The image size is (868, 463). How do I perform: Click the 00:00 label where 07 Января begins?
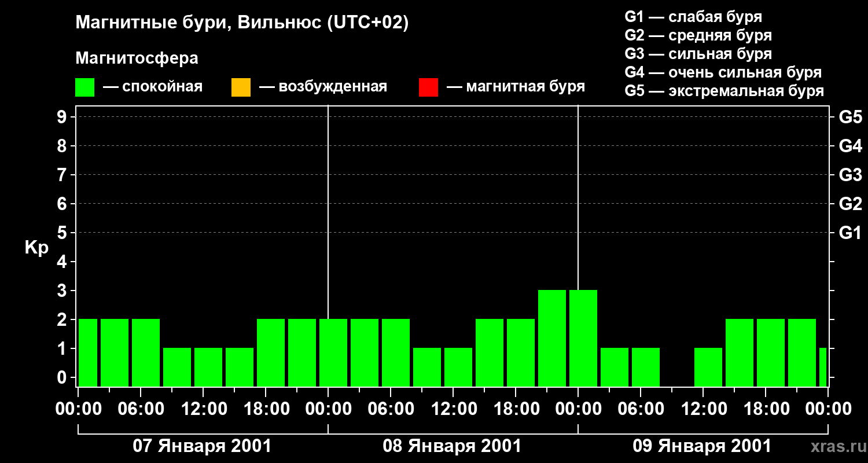pyautogui.click(x=78, y=409)
